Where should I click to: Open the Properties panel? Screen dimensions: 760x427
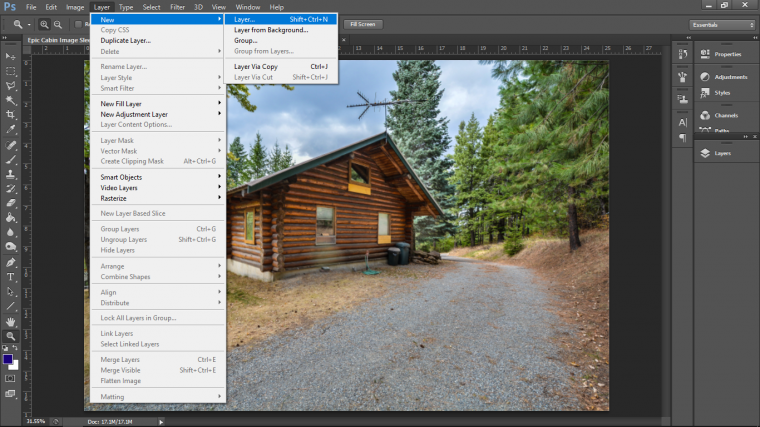click(x=727, y=54)
